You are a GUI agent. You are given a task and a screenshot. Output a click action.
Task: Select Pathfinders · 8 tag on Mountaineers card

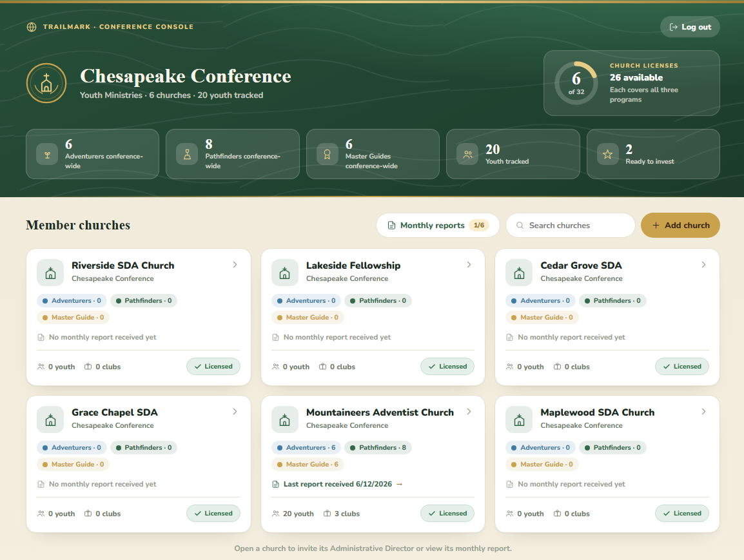pyautogui.click(x=378, y=448)
